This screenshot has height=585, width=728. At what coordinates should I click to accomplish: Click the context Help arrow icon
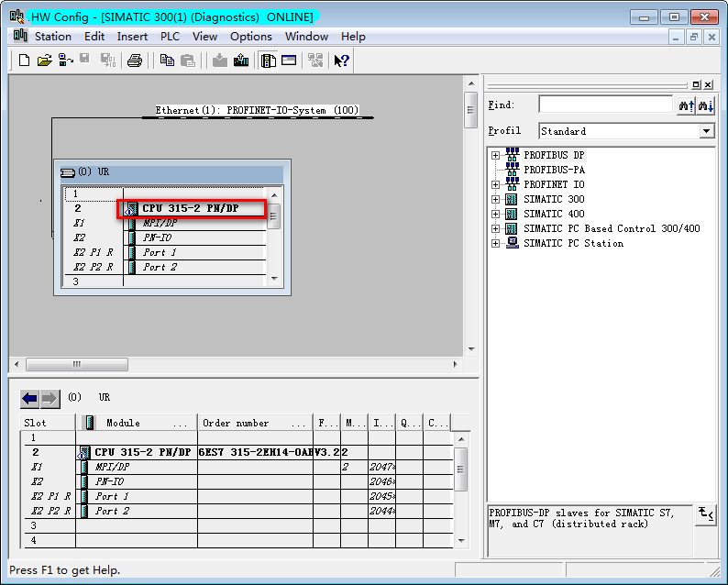coord(342,61)
